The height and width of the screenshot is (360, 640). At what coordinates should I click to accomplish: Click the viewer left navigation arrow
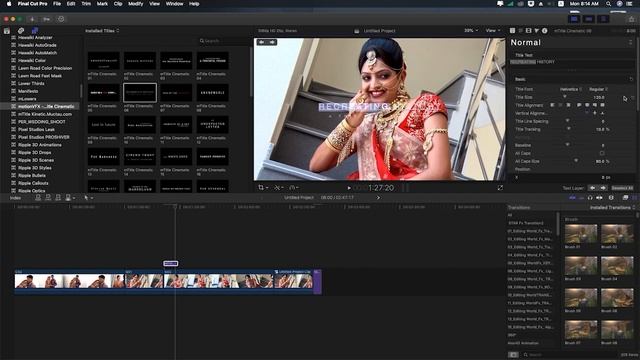261,42
